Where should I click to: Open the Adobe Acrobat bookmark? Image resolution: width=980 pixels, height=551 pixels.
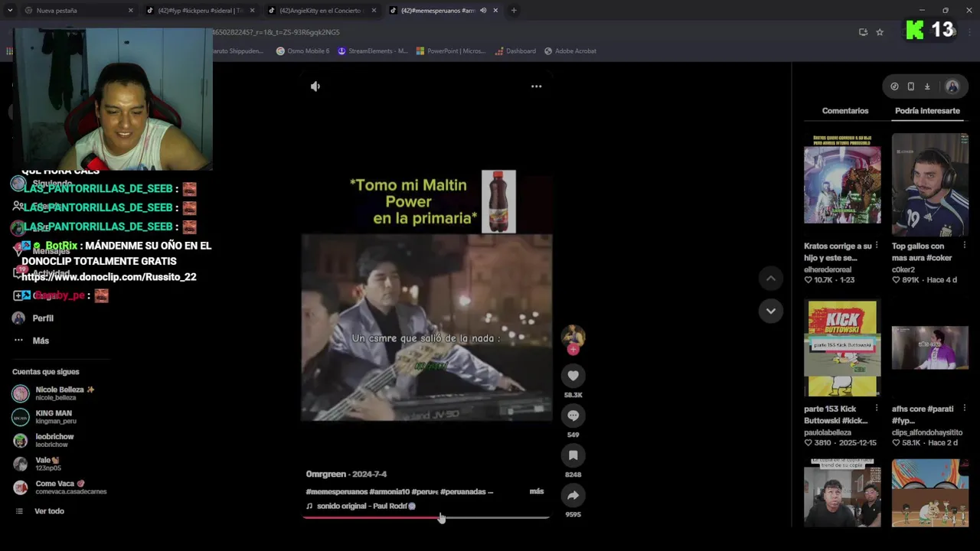click(x=570, y=51)
